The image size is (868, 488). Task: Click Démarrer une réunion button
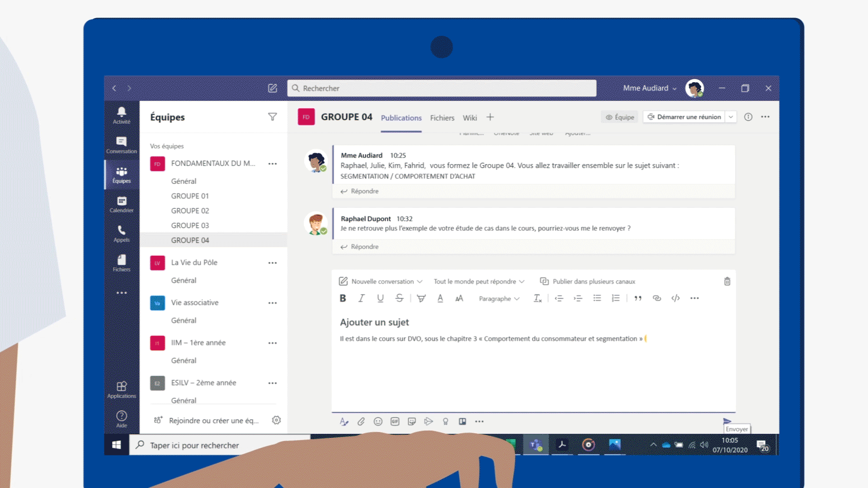click(684, 117)
